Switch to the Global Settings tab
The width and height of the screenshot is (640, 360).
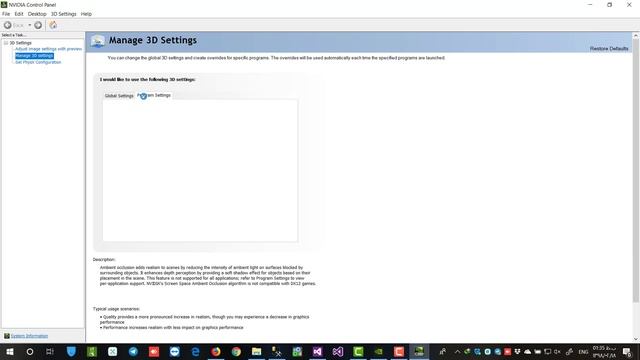(119, 96)
